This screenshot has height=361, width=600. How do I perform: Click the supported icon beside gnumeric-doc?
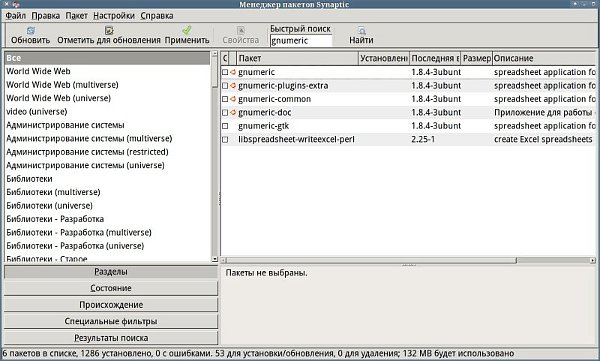(233, 112)
